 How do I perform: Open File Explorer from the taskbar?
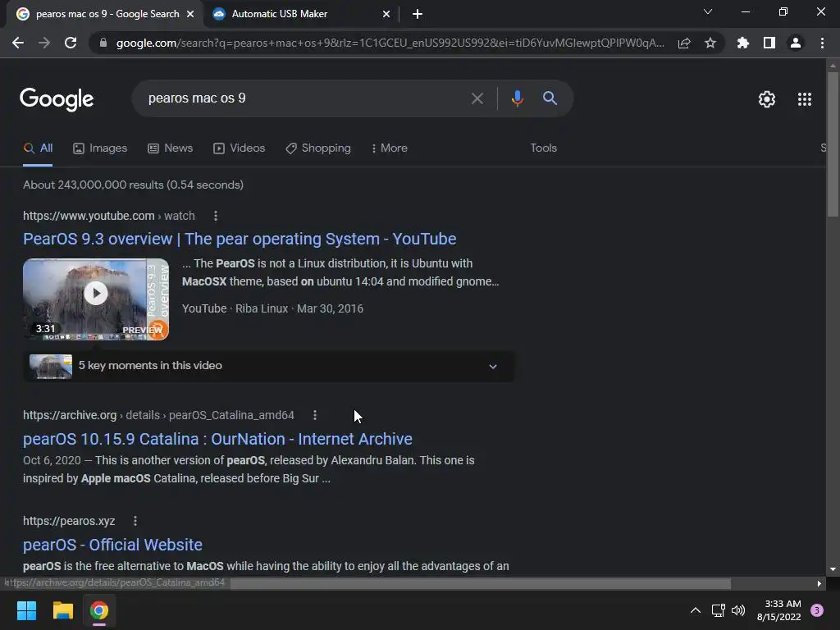62,610
